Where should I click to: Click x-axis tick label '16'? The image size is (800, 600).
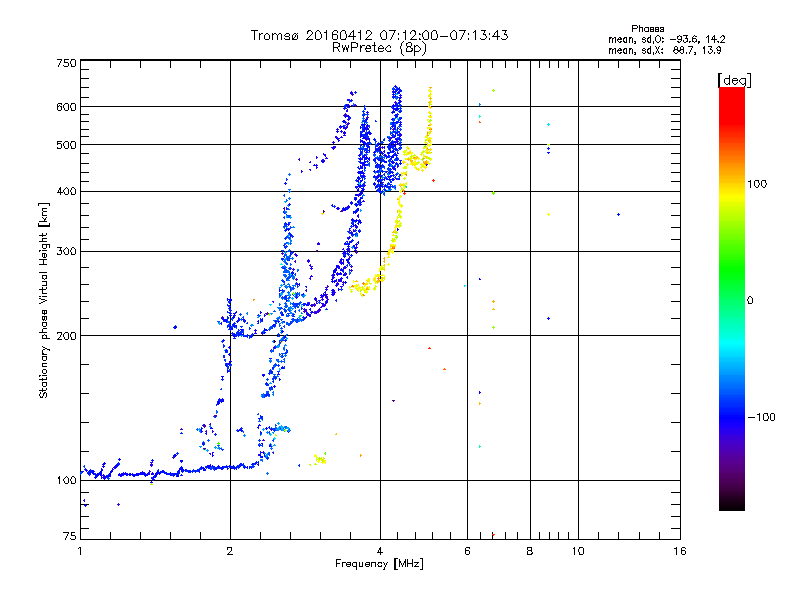click(680, 552)
